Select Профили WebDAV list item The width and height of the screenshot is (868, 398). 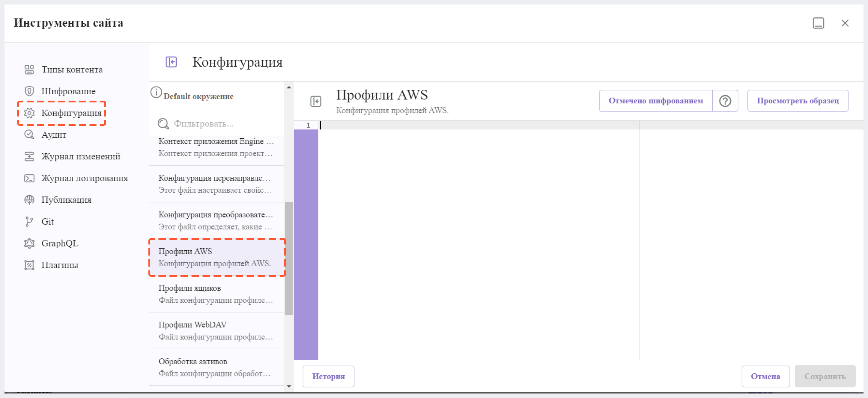click(x=216, y=331)
